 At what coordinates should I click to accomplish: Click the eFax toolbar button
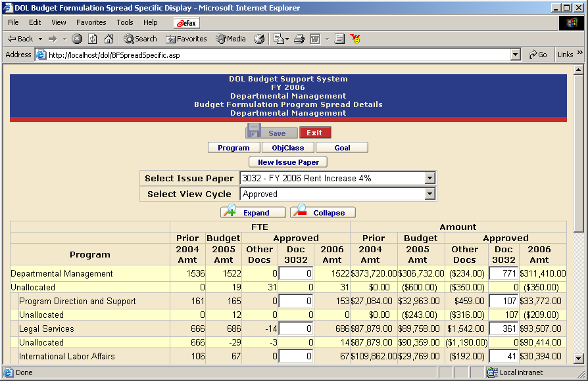pos(186,22)
